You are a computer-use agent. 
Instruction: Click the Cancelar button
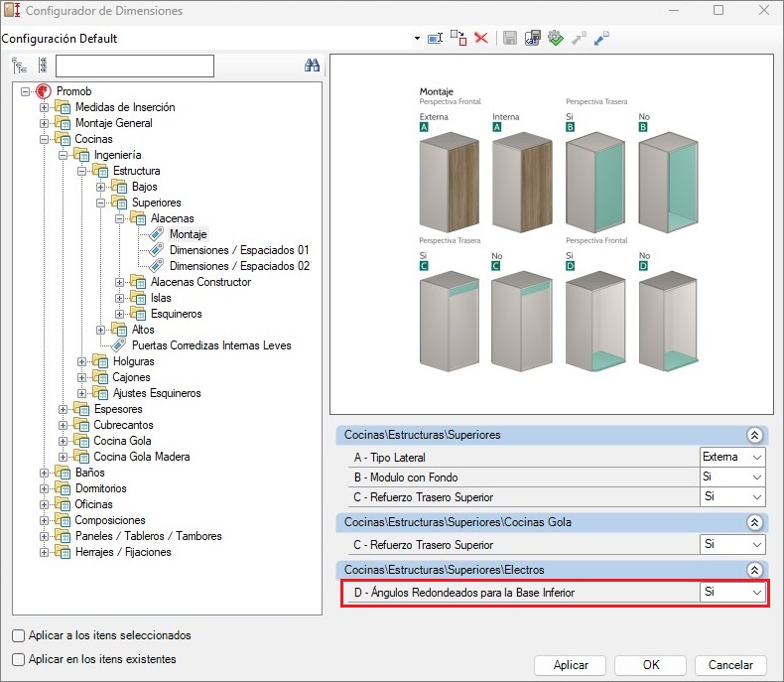click(729, 665)
